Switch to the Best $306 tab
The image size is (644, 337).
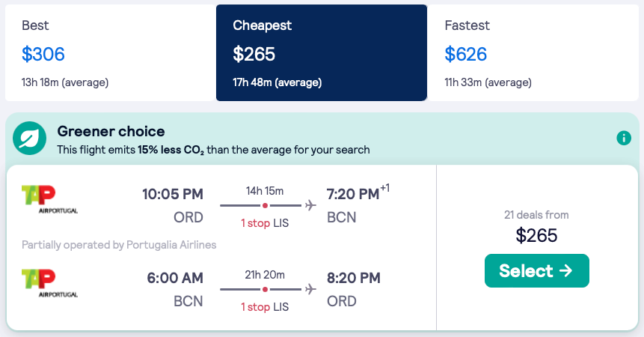click(x=110, y=53)
